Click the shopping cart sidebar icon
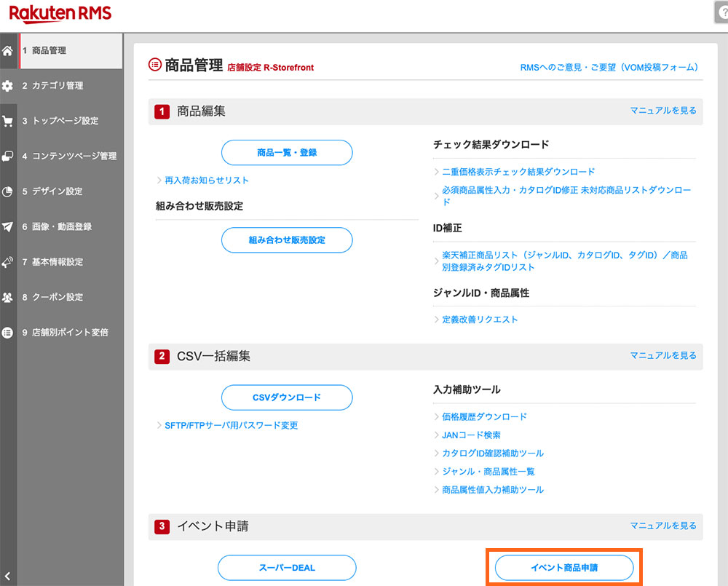The height and width of the screenshot is (586, 728). point(7,121)
